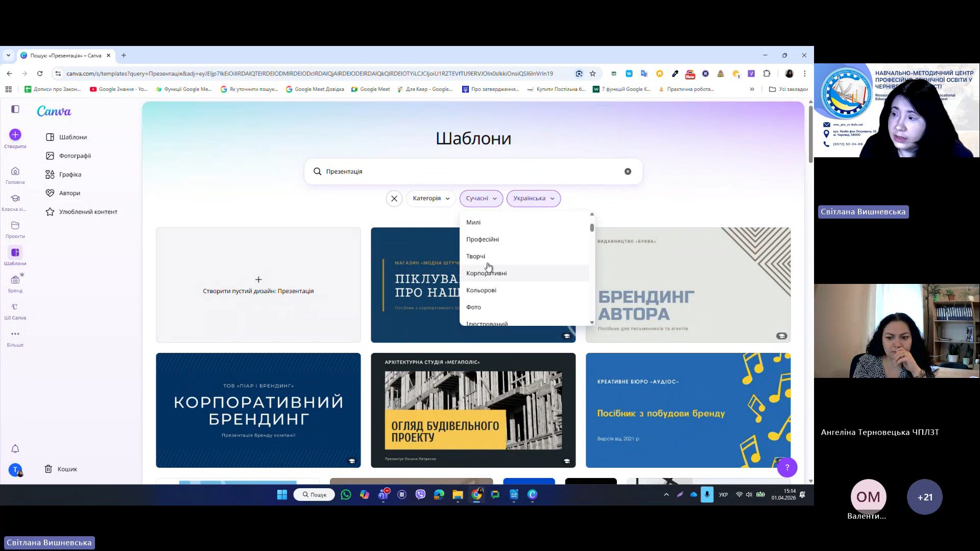Open the Projects folder icon in sidebar

[15, 226]
